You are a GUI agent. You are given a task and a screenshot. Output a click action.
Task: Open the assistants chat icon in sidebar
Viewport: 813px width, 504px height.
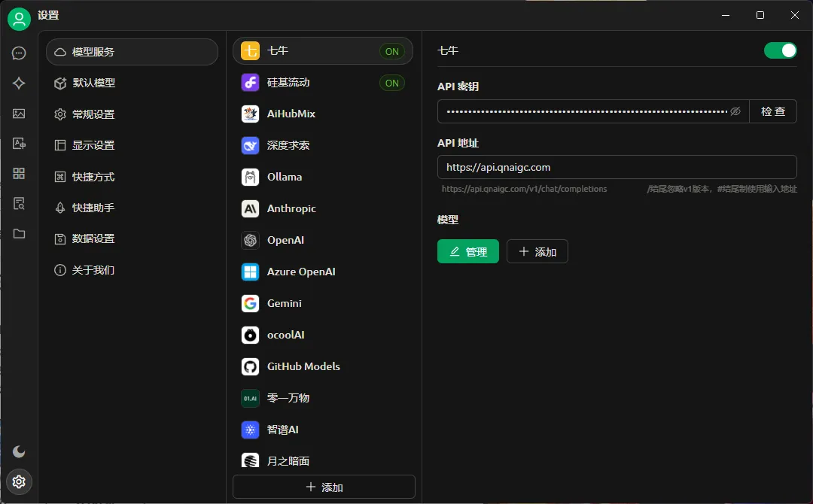pos(19,53)
